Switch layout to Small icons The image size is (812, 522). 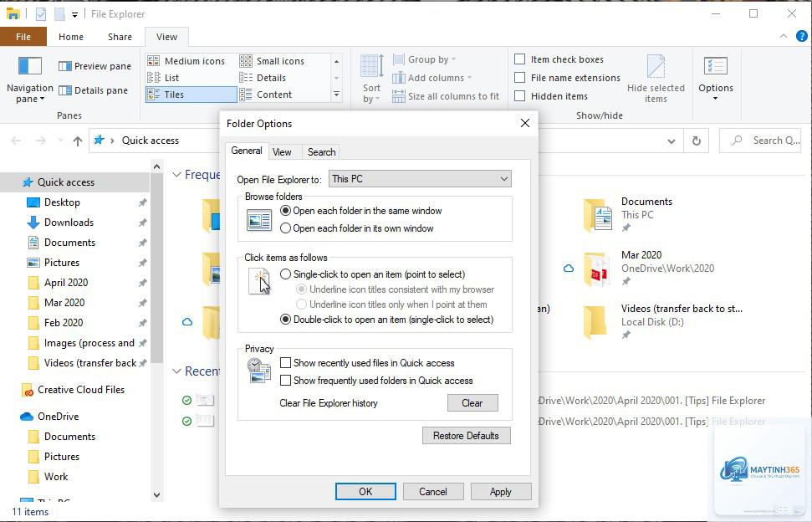click(272, 61)
